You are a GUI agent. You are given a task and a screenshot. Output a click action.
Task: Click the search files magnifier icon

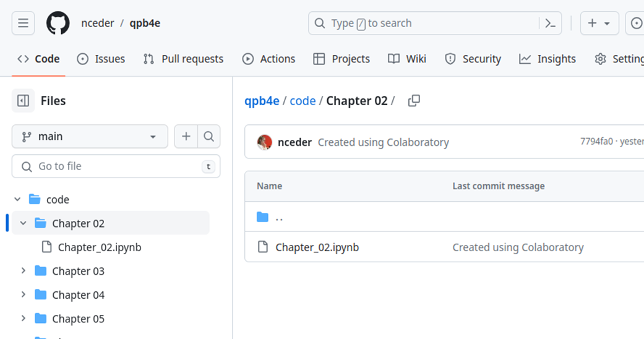(x=209, y=137)
